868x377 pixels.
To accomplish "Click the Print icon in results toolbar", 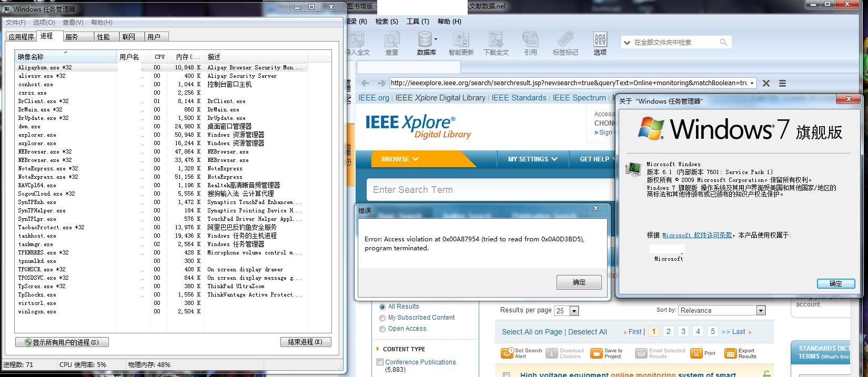I will [x=696, y=353].
